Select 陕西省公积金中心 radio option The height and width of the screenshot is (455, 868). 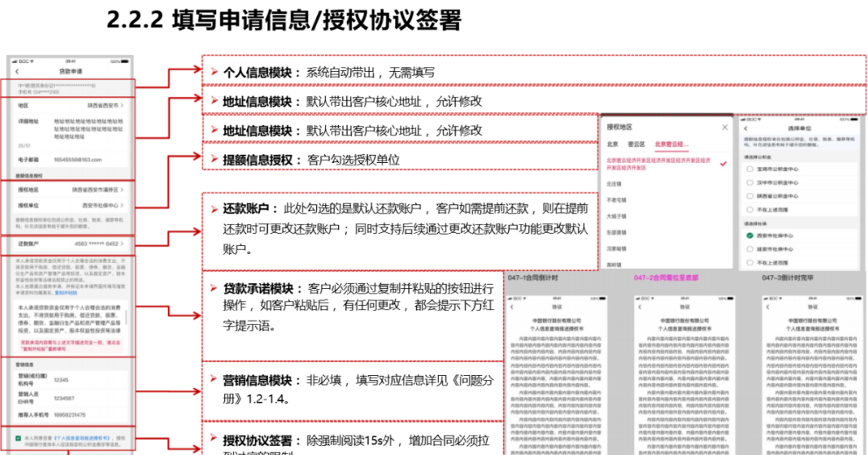pyautogui.click(x=749, y=196)
